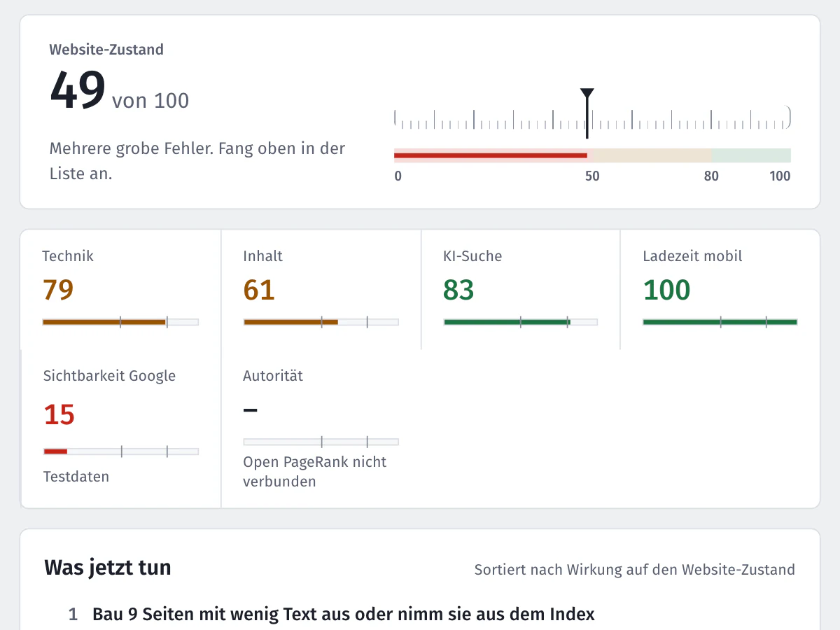Click the green 80–100 zone of scale

coord(751,155)
